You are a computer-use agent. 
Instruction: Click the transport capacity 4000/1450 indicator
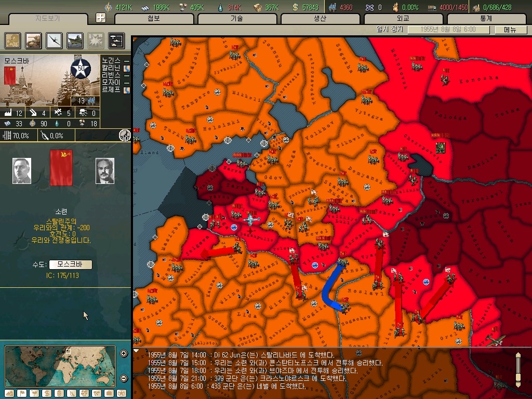[x=448, y=7]
